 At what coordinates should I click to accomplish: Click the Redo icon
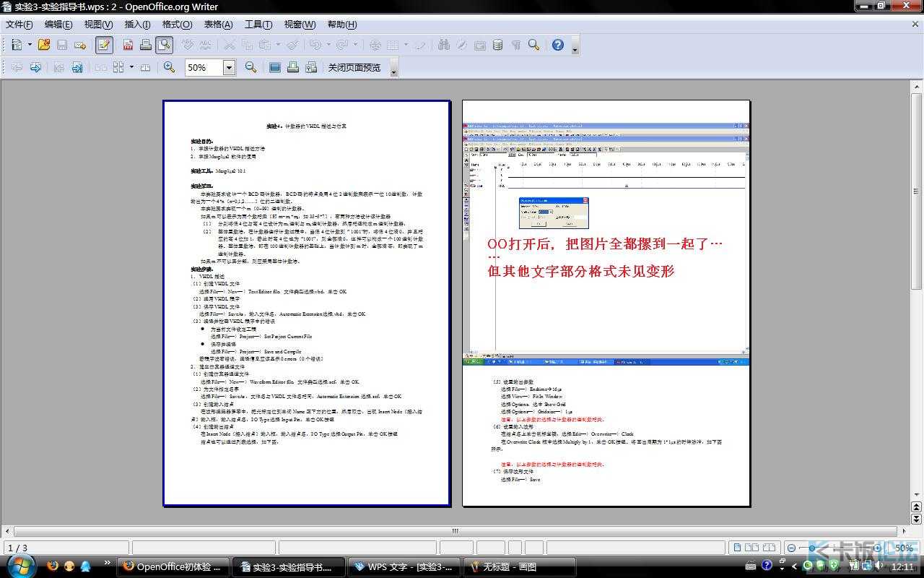coord(341,45)
